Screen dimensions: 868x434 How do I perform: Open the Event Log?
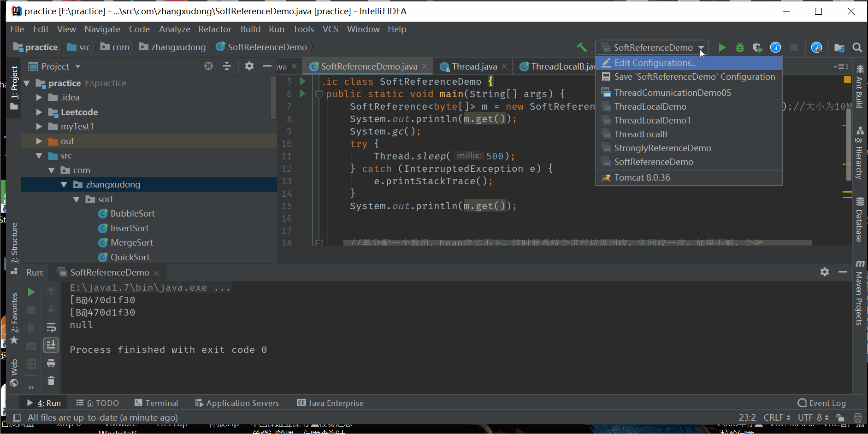click(822, 403)
